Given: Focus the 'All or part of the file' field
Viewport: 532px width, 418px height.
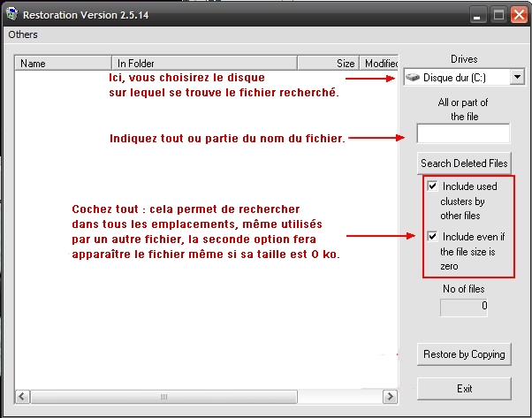Looking at the screenshot, I should tap(462, 133).
